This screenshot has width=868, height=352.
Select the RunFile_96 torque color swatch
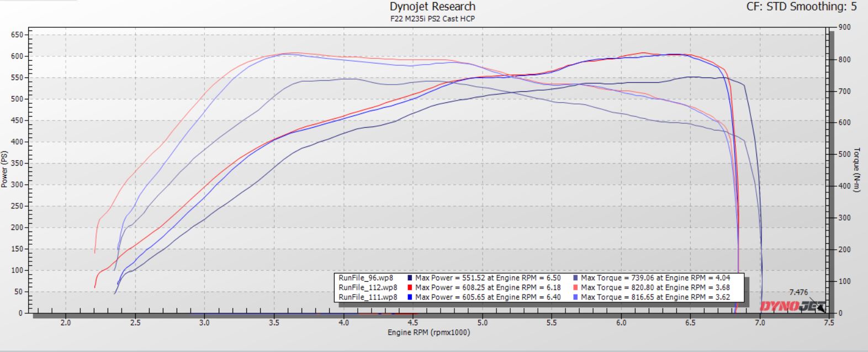pyautogui.click(x=576, y=278)
